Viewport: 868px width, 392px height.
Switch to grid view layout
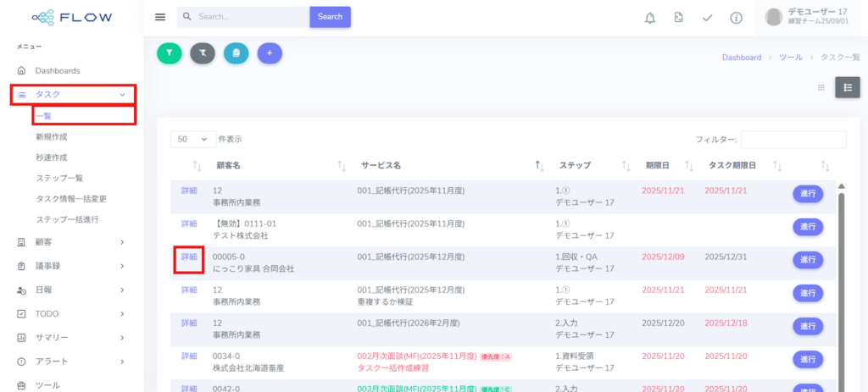point(821,87)
